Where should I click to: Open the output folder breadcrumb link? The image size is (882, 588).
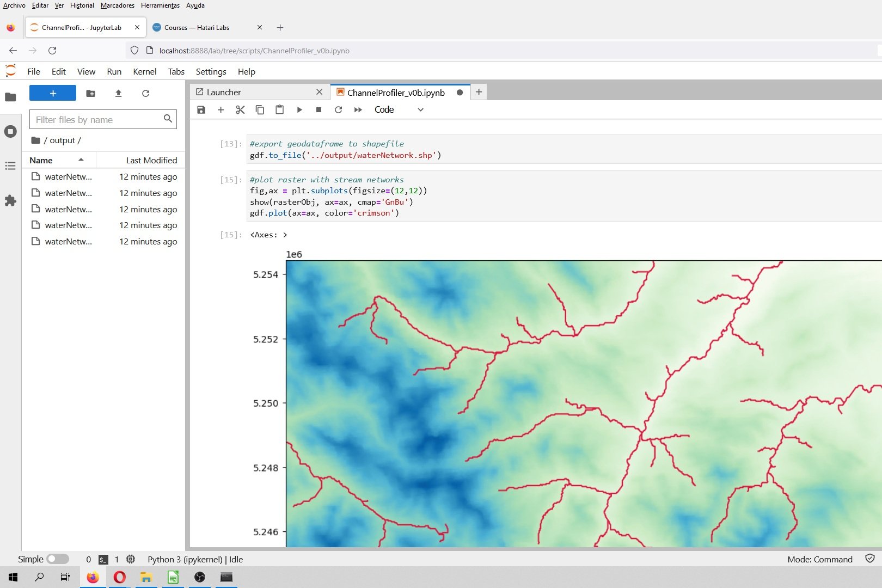64,140
